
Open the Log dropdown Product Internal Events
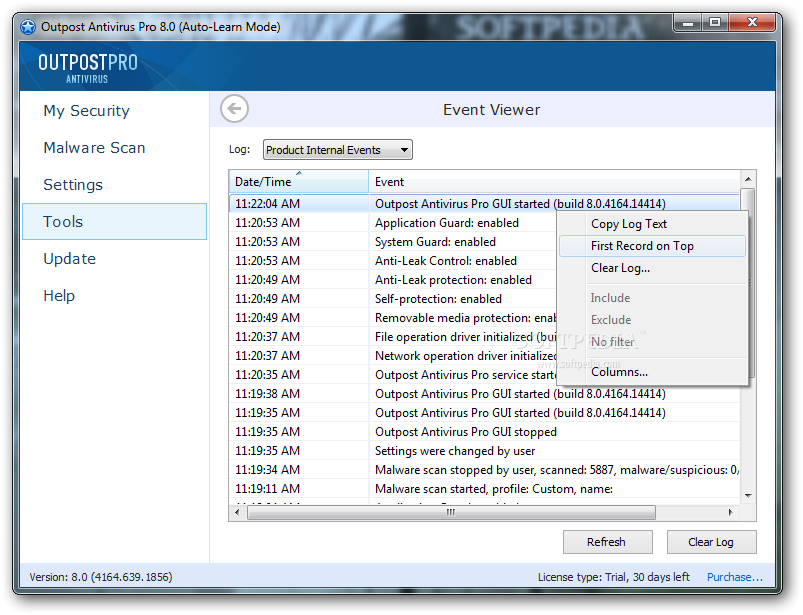337,150
